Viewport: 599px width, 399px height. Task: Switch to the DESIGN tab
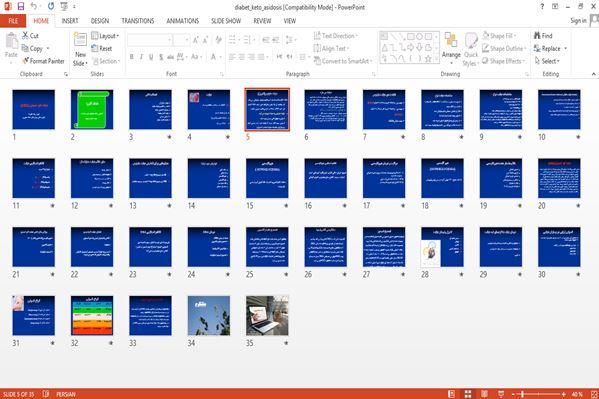[100, 21]
